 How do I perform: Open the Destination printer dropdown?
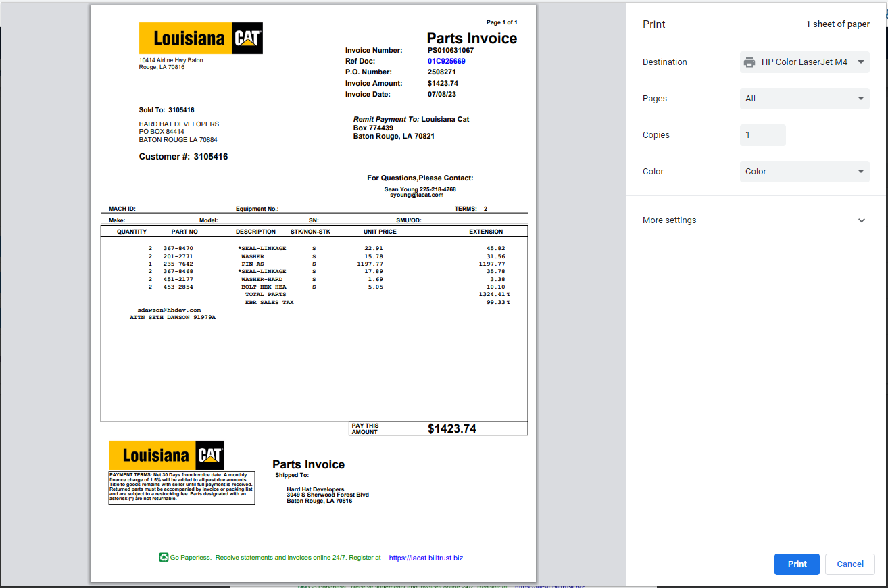[x=804, y=62]
